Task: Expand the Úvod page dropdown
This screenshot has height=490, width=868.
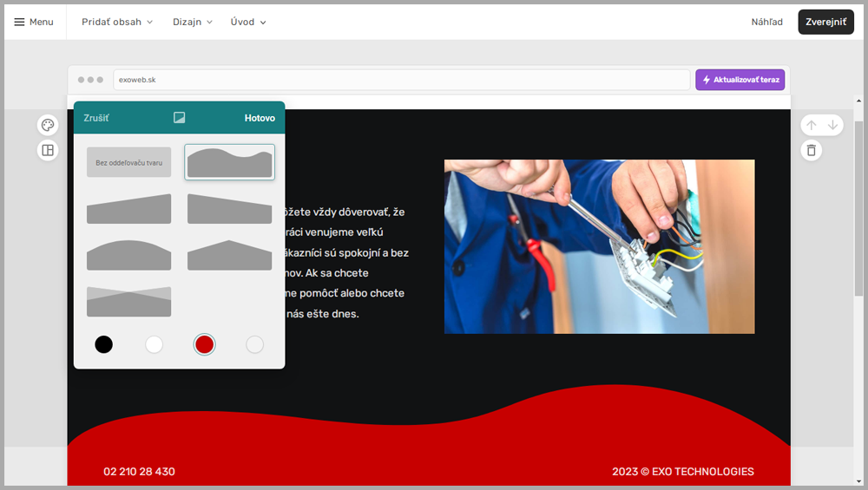Action: [248, 22]
